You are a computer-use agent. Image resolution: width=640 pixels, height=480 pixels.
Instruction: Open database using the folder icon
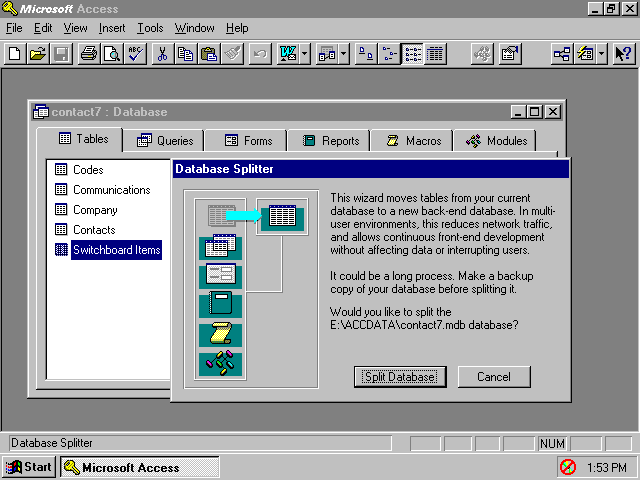[x=38, y=54]
